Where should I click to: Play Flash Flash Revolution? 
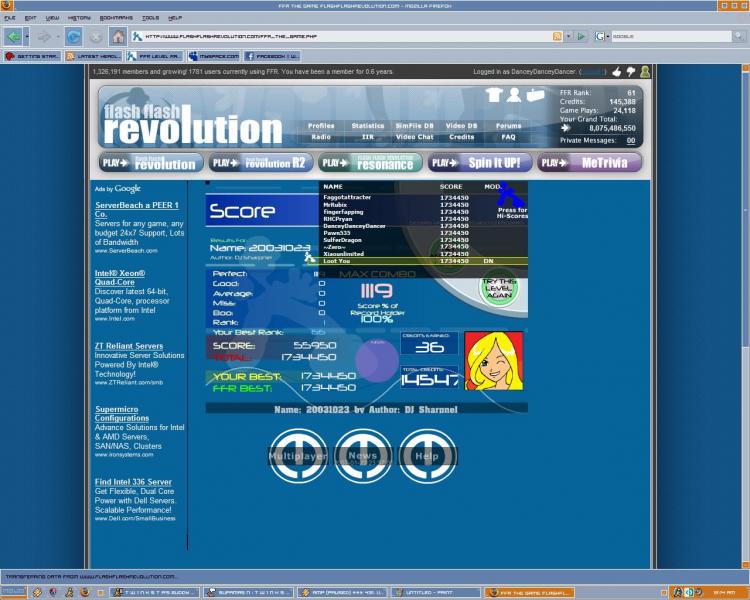coord(151,163)
